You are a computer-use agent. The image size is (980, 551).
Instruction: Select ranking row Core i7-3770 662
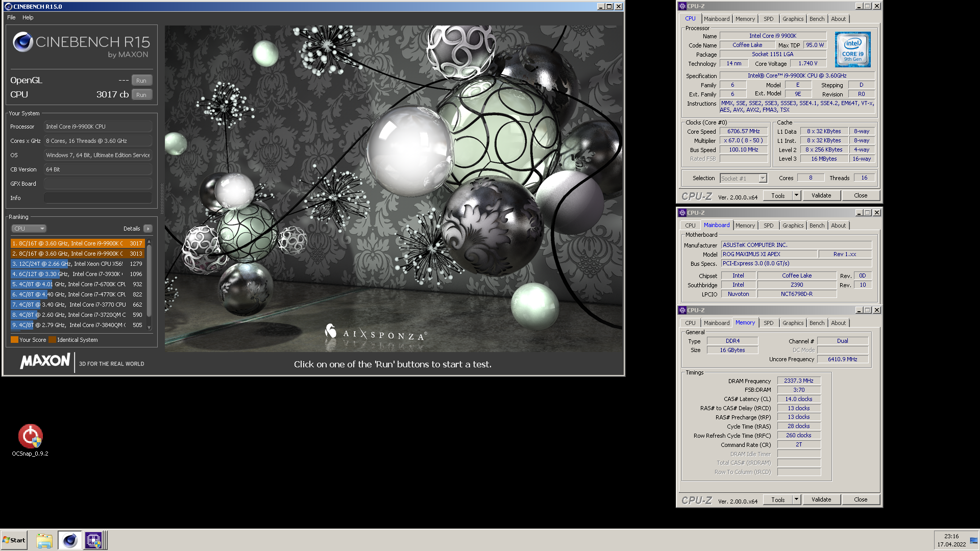[78, 305]
